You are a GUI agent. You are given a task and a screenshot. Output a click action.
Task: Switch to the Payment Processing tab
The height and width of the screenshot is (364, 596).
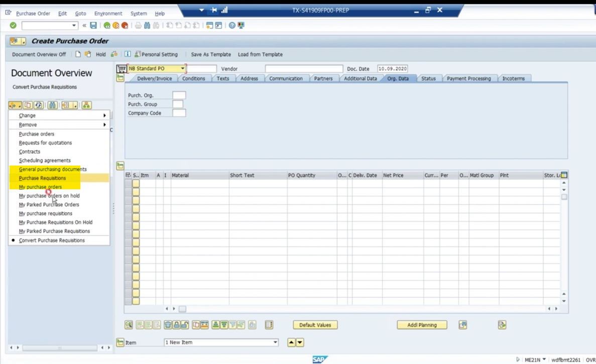point(468,78)
